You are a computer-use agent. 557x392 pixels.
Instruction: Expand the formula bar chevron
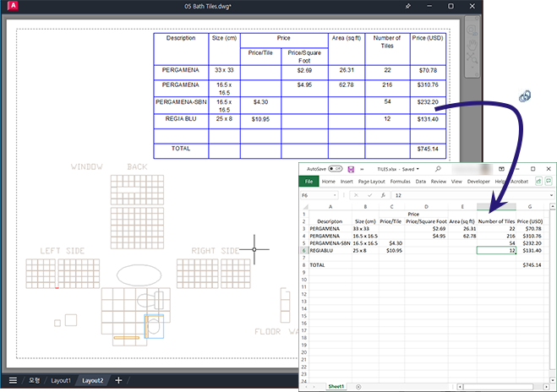pyautogui.click(x=551, y=195)
